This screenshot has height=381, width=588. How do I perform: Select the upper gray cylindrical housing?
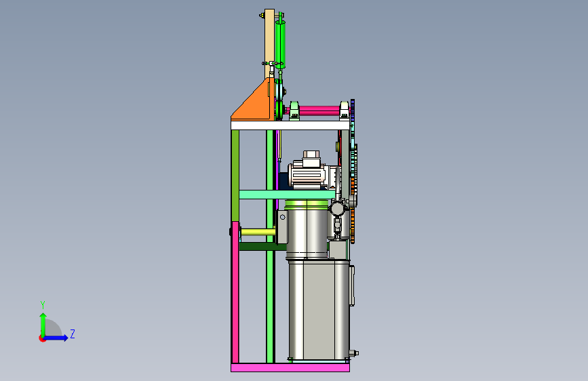click(307, 233)
